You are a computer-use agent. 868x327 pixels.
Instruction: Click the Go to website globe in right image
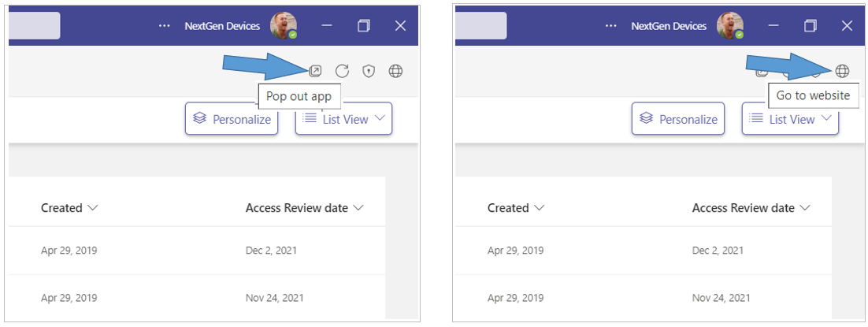click(x=842, y=71)
